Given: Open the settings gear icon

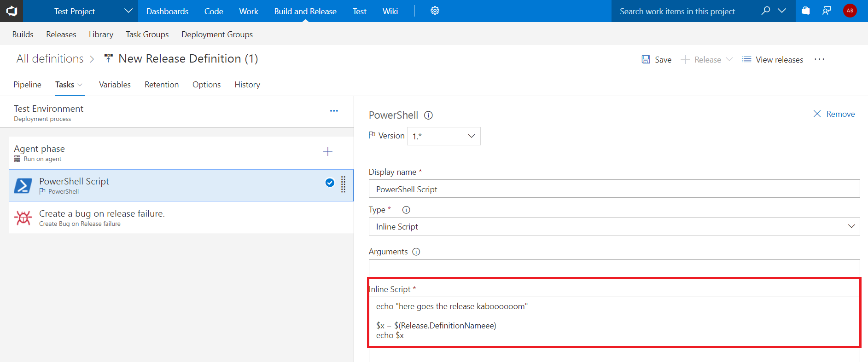Looking at the screenshot, I should (x=435, y=11).
